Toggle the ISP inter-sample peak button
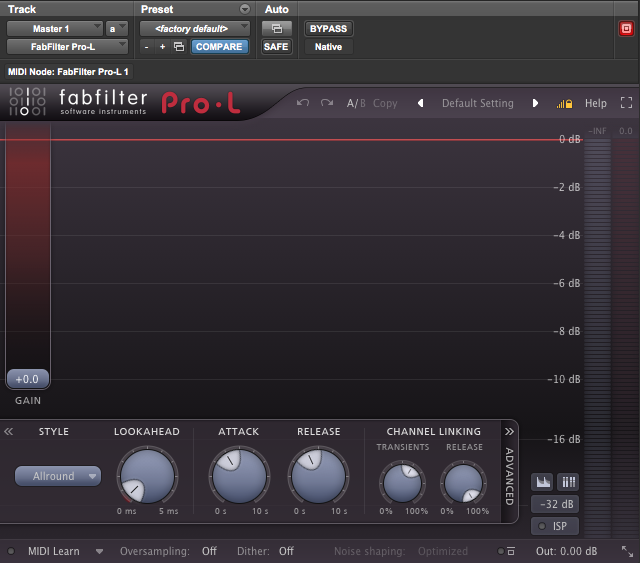 [x=555, y=526]
